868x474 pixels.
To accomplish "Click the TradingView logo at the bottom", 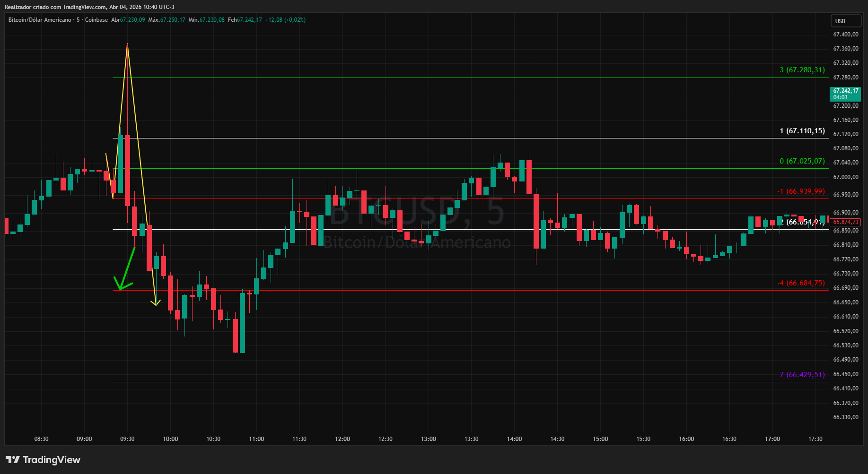I will pos(43,460).
